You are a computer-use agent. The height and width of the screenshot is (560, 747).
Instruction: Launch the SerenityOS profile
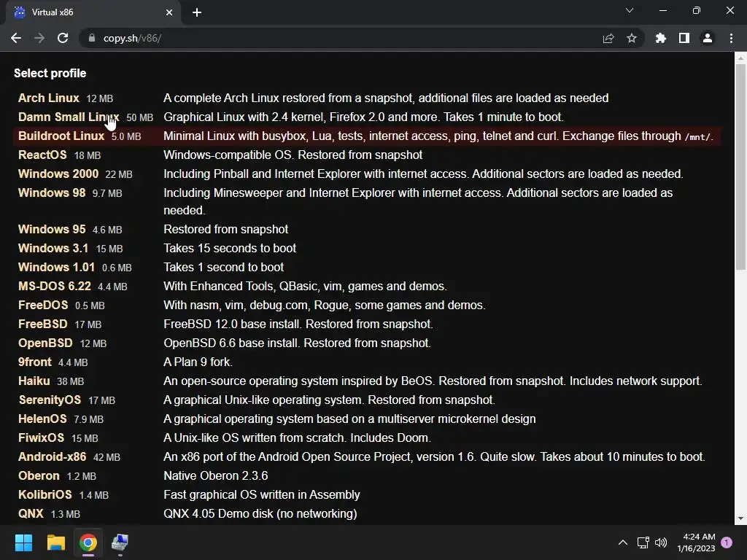50,400
